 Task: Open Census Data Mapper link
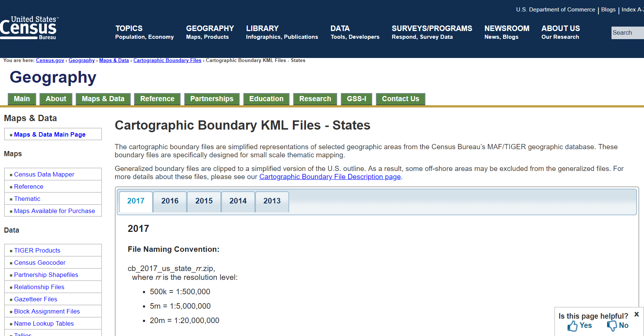click(x=44, y=174)
